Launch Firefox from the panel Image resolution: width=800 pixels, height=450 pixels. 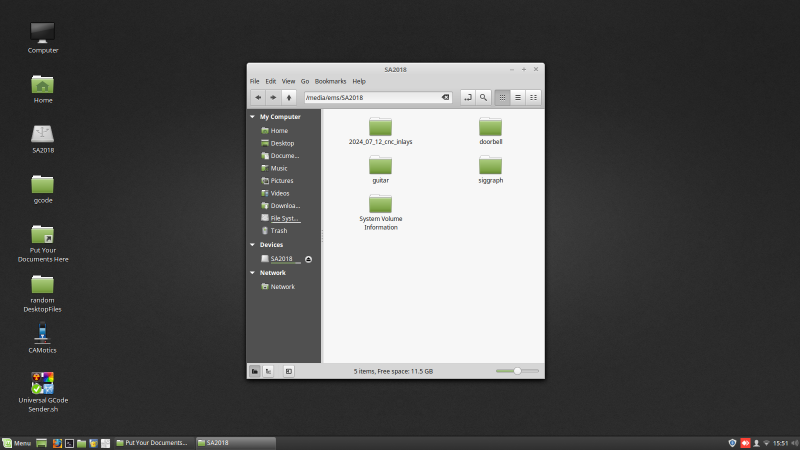[57, 443]
